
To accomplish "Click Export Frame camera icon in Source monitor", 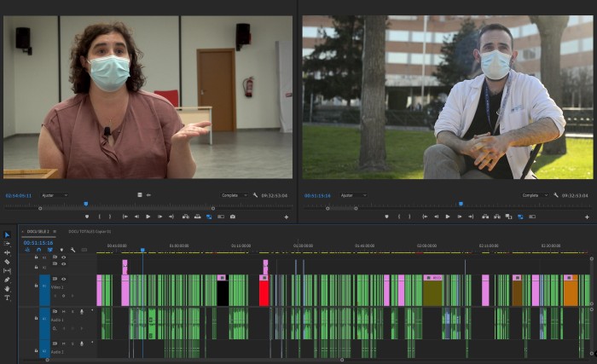I will 232,217.
